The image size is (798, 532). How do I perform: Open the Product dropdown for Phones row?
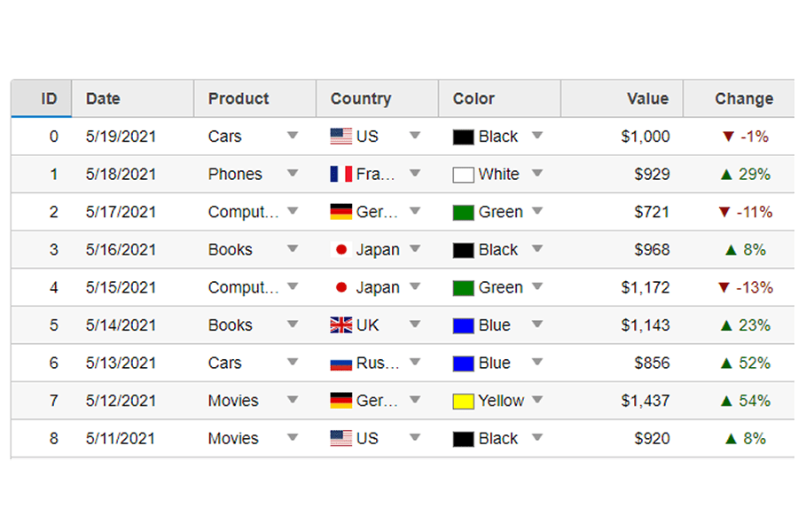(293, 174)
